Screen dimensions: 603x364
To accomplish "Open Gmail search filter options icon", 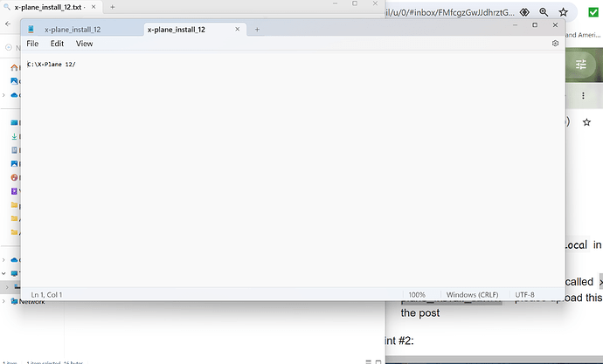I will 580,65.
